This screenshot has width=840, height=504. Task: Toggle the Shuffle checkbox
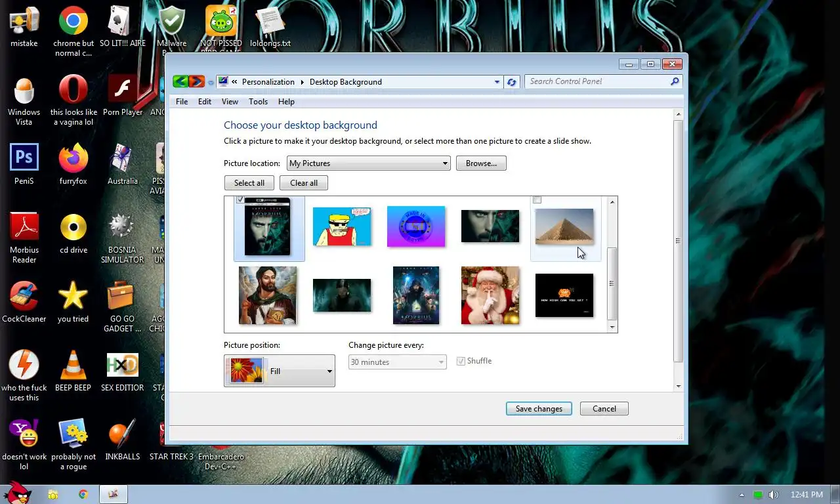(461, 361)
